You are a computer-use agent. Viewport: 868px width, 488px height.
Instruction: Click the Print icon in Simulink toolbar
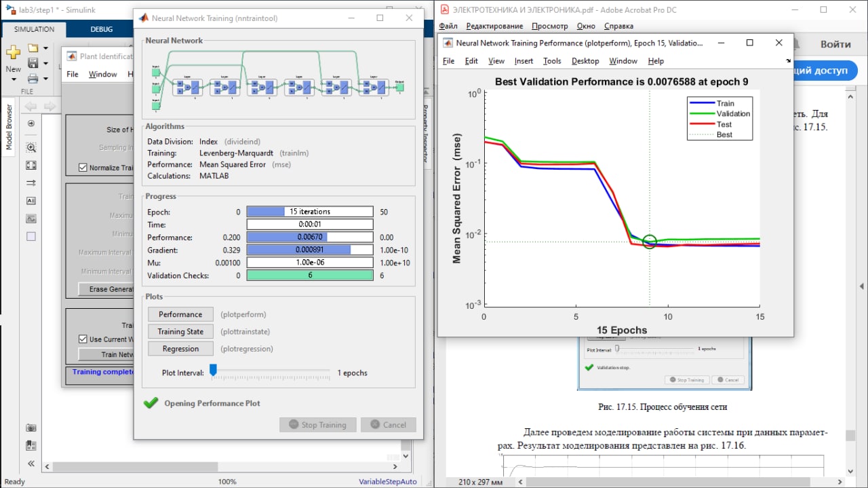click(33, 79)
